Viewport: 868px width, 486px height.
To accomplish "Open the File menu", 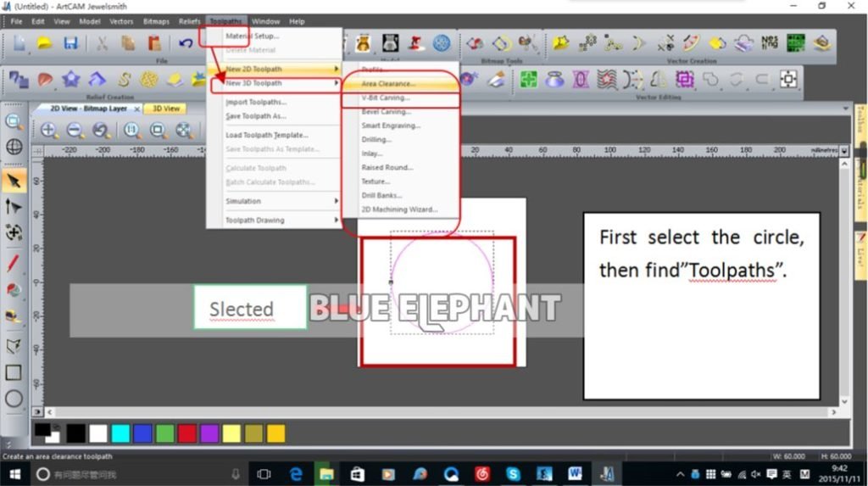I will pyautogui.click(x=17, y=21).
